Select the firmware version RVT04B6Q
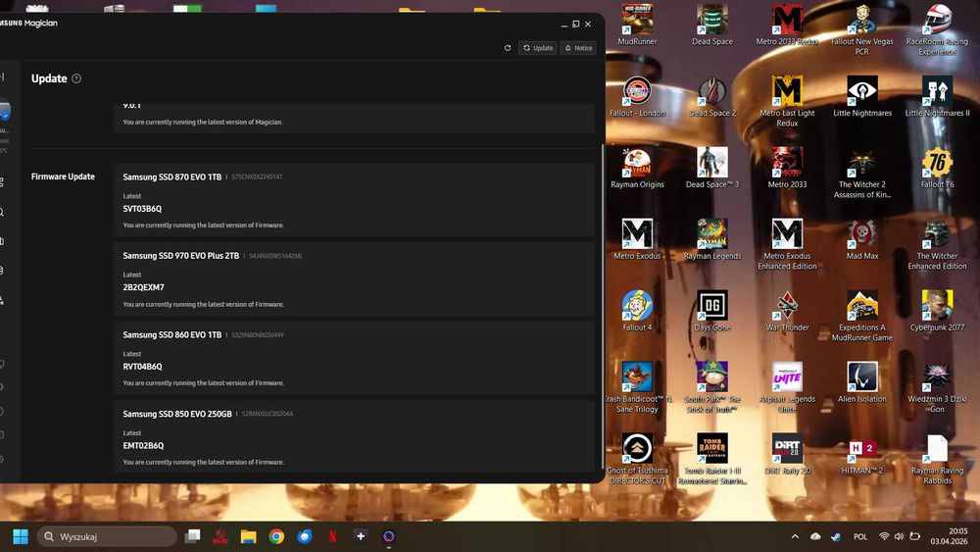The width and height of the screenshot is (980, 552). [x=142, y=367]
